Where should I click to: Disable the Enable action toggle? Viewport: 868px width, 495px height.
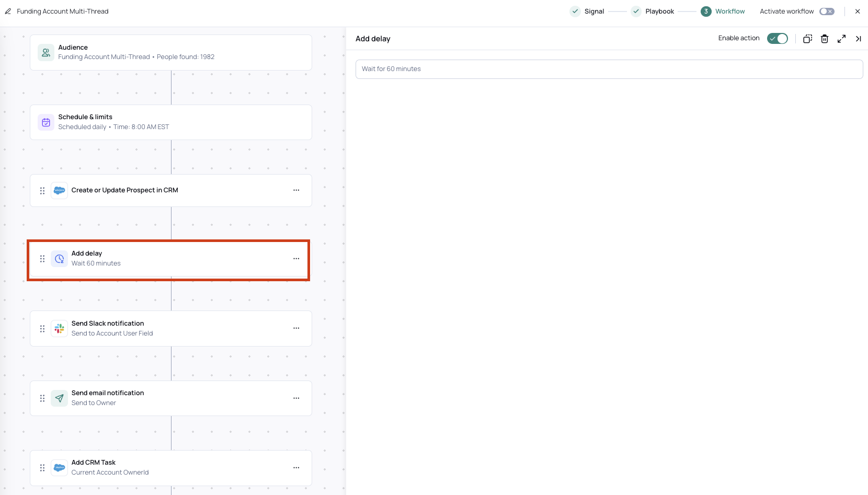[778, 39]
